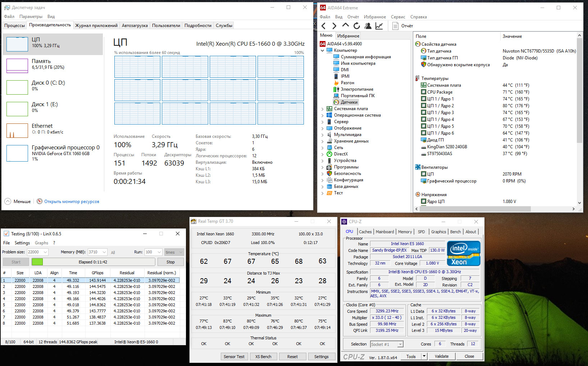This screenshot has height=366, width=588.
Task: Click the Меньше collapse arrow icon
Action: [x=8, y=201]
